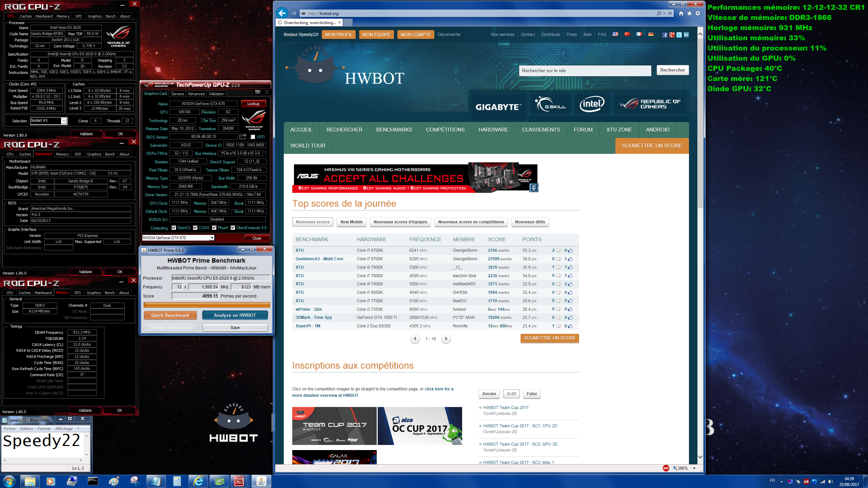Click the volume tray icon
This screenshot has height=488, width=868.
(830, 482)
